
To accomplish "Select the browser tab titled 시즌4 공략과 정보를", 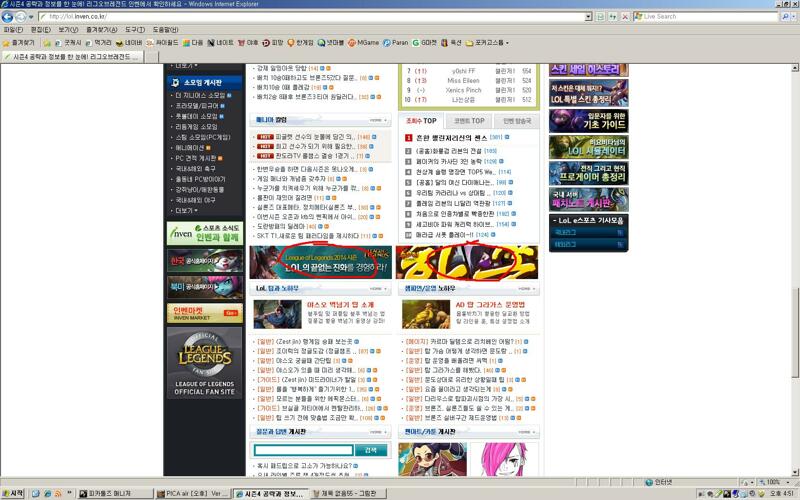I will point(72,57).
